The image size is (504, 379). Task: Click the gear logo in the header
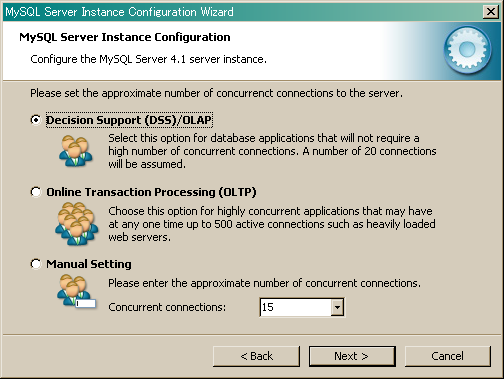pyautogui.click(x=467, y=50)
